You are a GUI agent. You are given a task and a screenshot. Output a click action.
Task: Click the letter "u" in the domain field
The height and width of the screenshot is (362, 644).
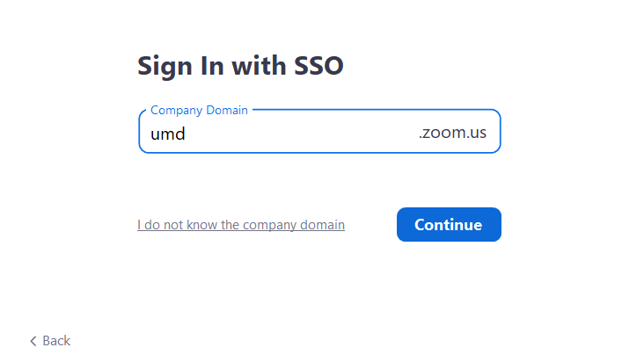[x=156, y=134]
